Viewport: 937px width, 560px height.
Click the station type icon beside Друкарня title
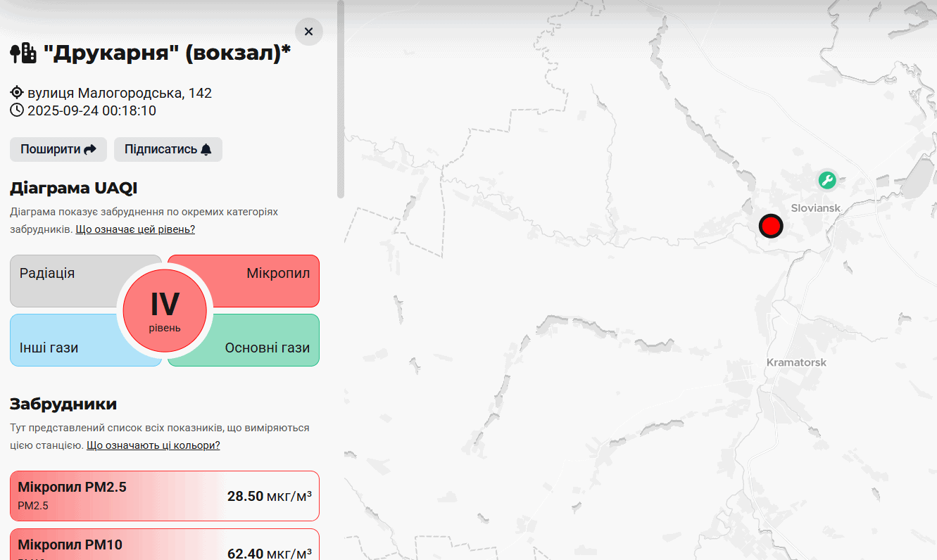(23, 53)
